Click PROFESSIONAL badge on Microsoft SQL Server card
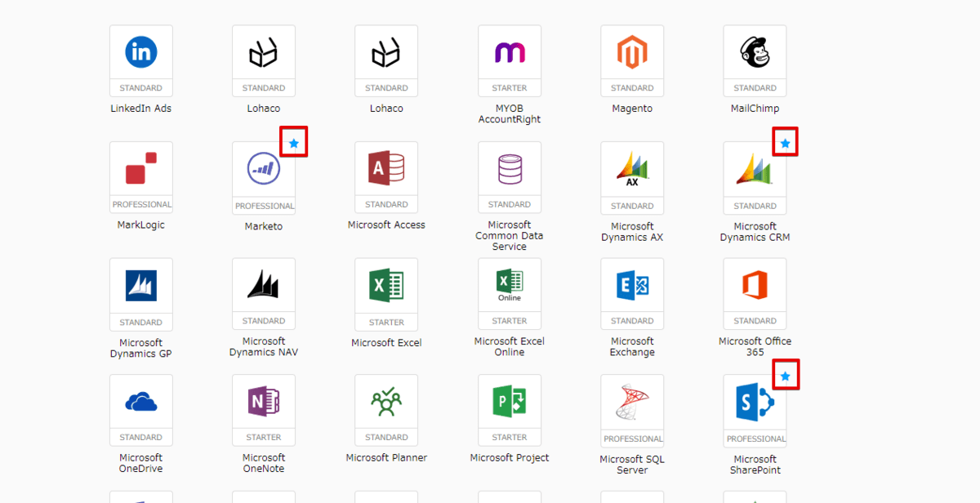The width and height of the screenshot is (980, 503). pos(632,439)
